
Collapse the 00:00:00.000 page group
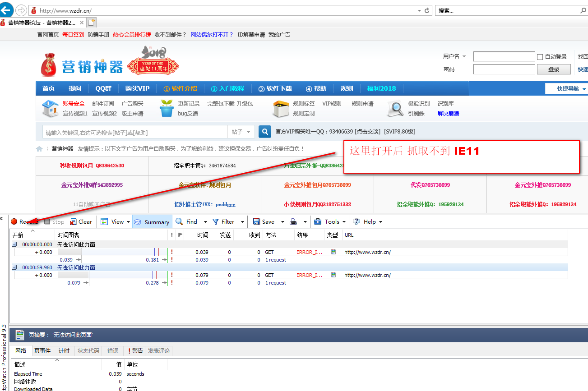click(x=14, y=244)
